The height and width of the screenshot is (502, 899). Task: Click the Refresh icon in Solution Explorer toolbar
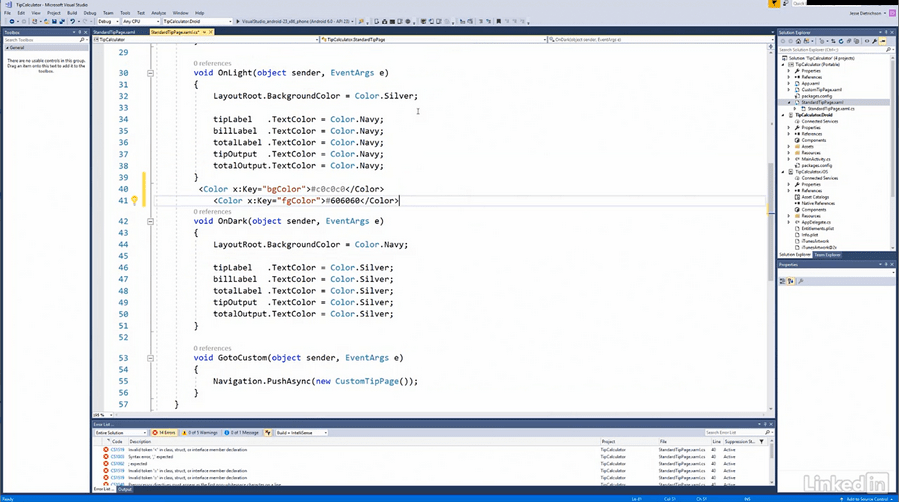coord(841,41)
